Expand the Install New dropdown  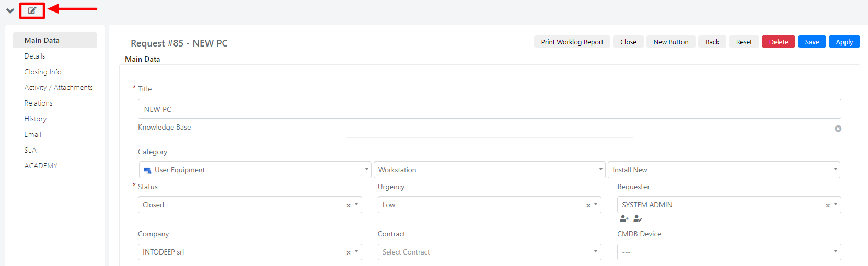pos(724,170)
